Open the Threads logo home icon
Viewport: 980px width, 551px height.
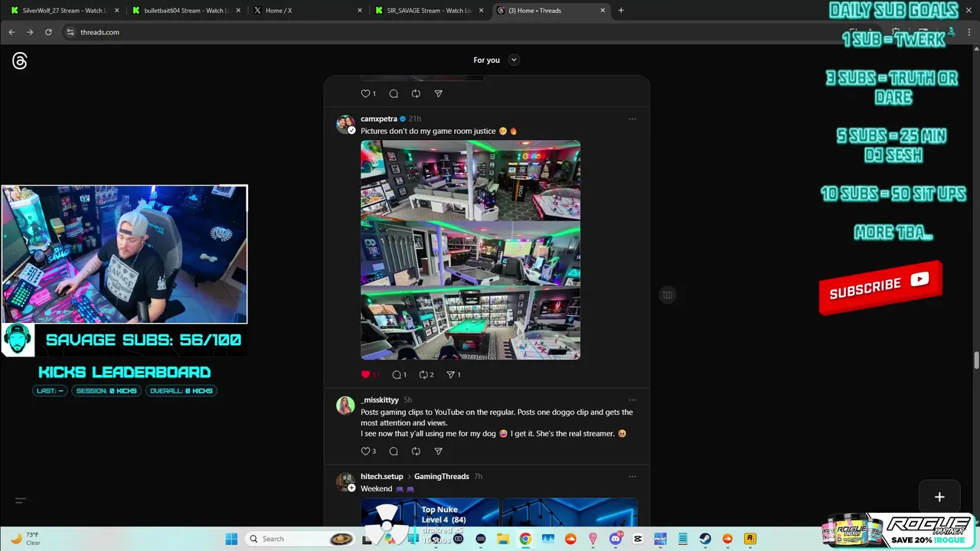coord(20,61)
